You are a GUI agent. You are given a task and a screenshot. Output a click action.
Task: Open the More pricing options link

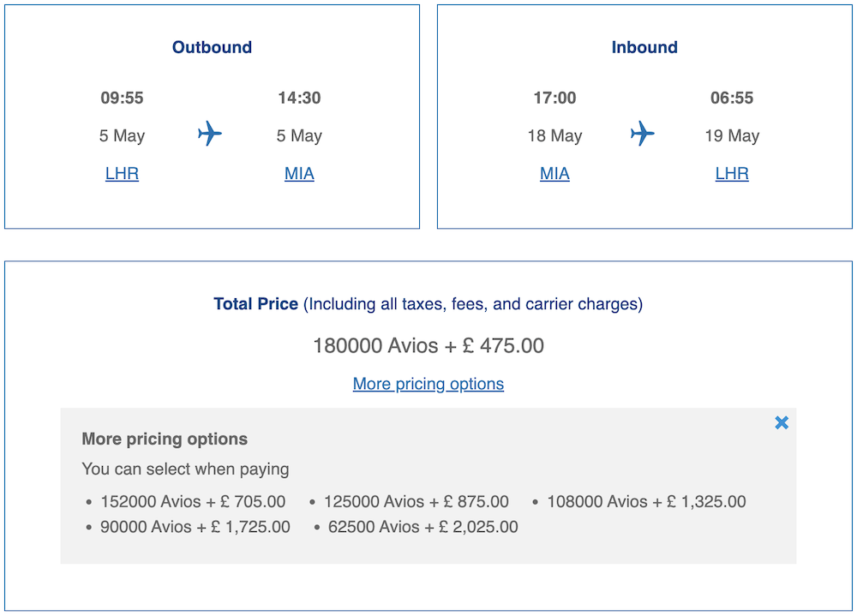(428, 384)
